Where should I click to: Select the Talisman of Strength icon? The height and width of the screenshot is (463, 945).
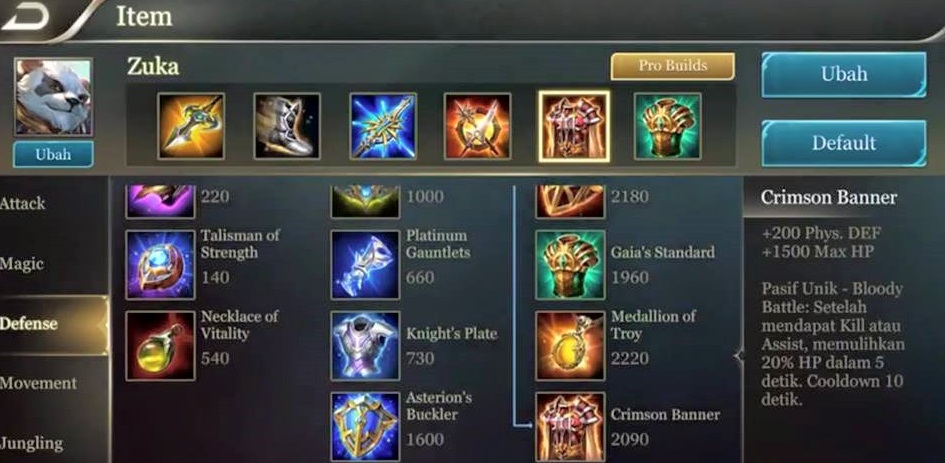(160, 265)
